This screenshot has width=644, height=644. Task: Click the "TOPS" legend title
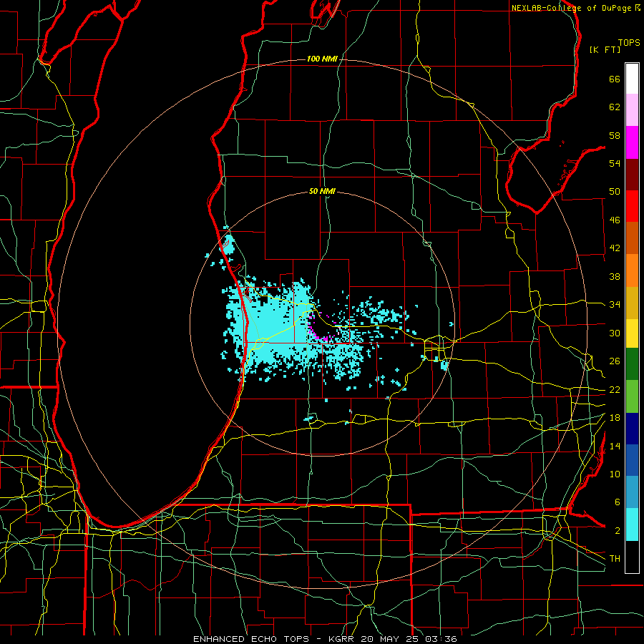click(629, 43)
